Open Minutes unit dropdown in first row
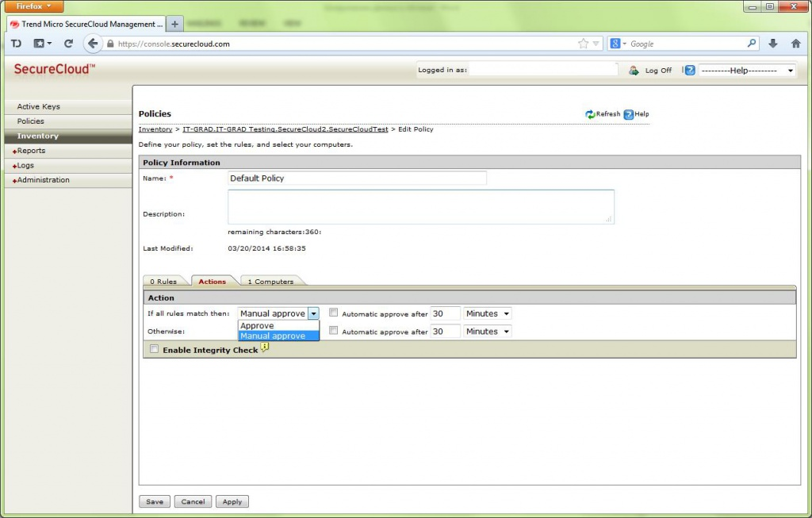Screen dimensions: 812x518 pos(487,313)
